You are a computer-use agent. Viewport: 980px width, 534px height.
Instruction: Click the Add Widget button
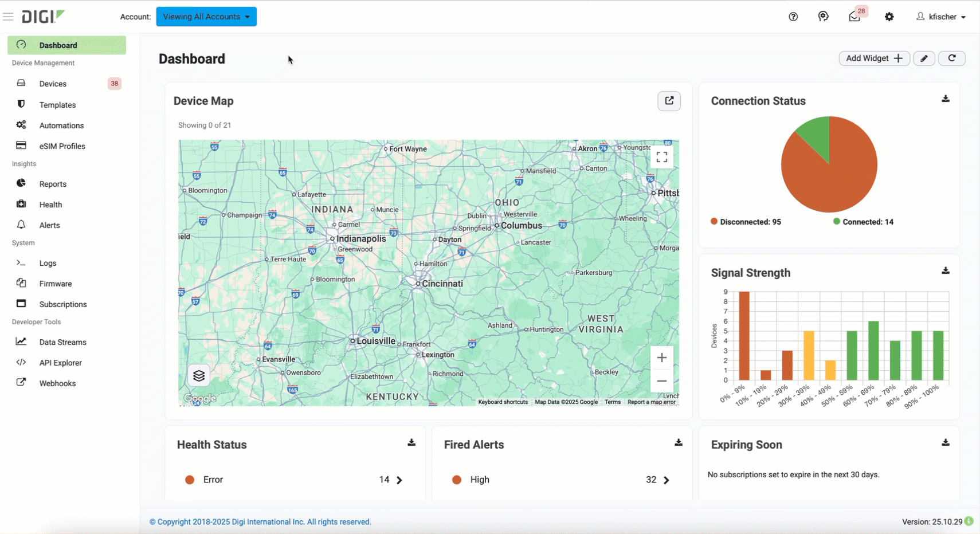874,58
